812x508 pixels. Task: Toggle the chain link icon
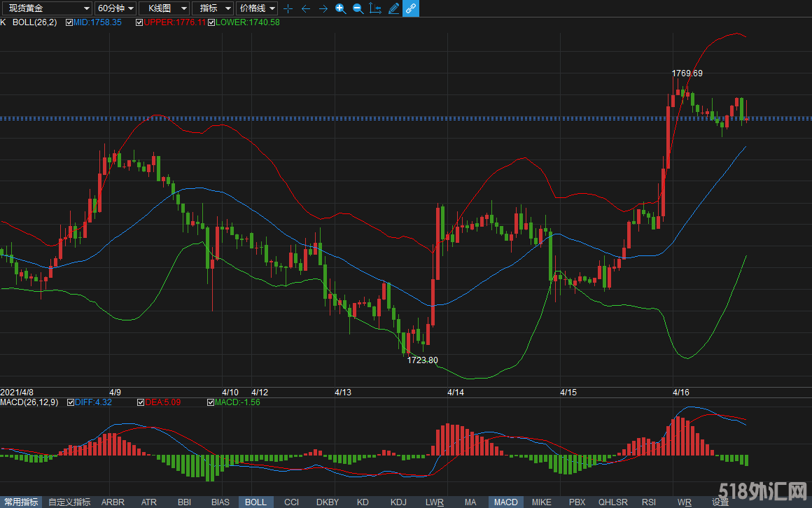tap(411, 8)
